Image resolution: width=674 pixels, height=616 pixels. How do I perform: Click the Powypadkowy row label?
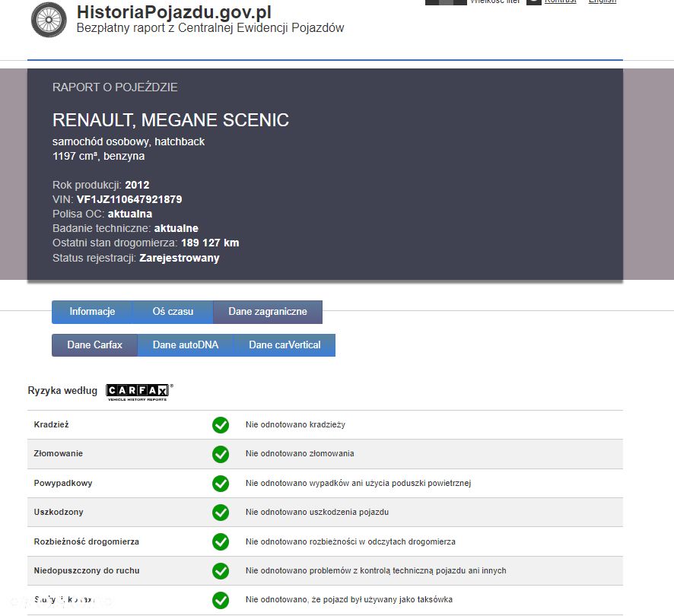[62, 483]
